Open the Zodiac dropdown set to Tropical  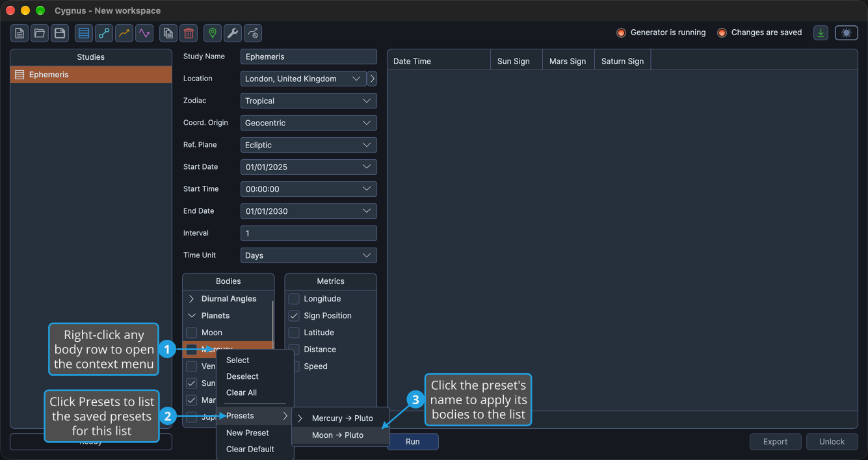coord(309,101)
